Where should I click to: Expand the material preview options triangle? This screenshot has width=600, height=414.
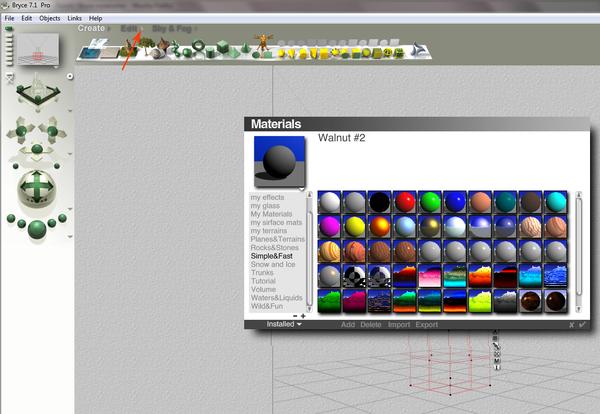tap(302, 189)
